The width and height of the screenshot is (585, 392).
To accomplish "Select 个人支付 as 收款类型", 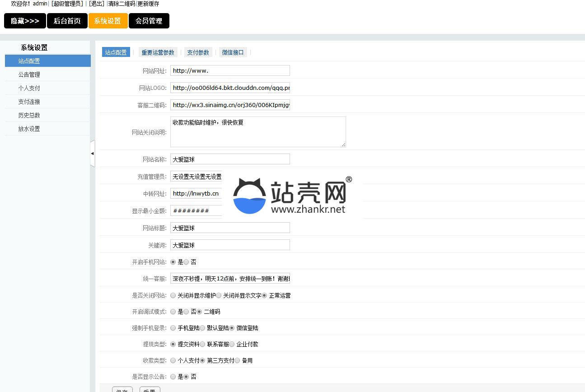I will coord(173,360).
